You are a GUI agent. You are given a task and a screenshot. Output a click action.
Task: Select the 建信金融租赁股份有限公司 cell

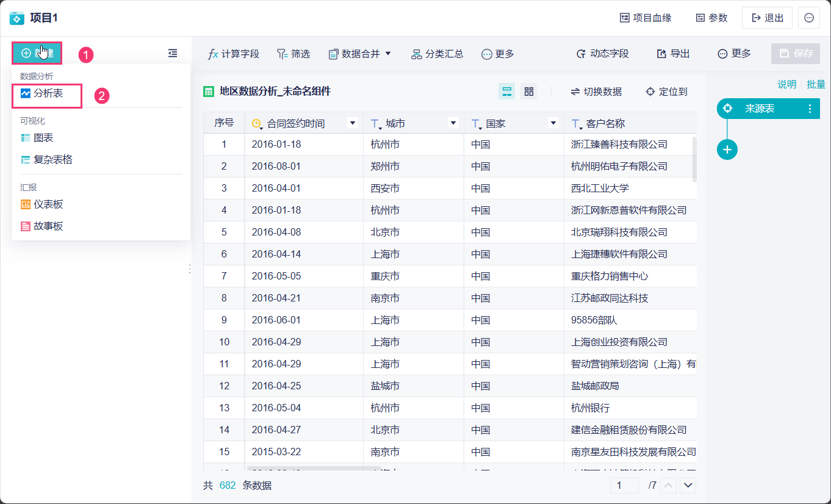(x=629, y=430)
